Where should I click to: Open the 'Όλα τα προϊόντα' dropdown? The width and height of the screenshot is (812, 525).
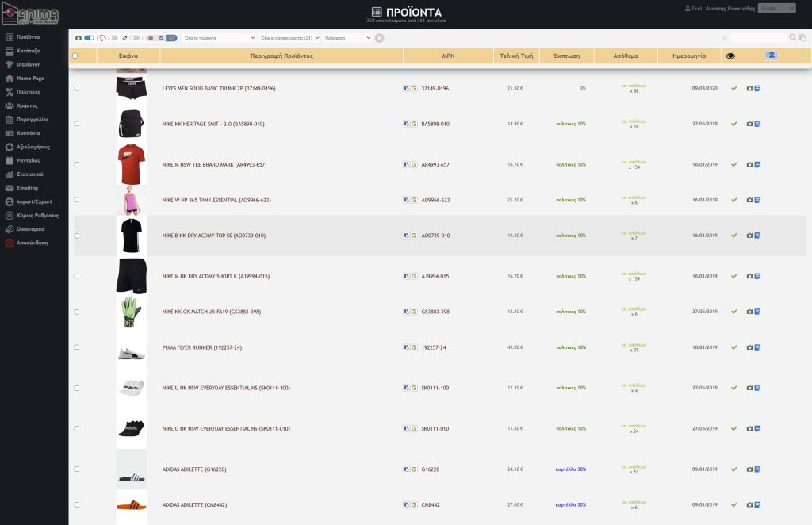tap(219, 38)
